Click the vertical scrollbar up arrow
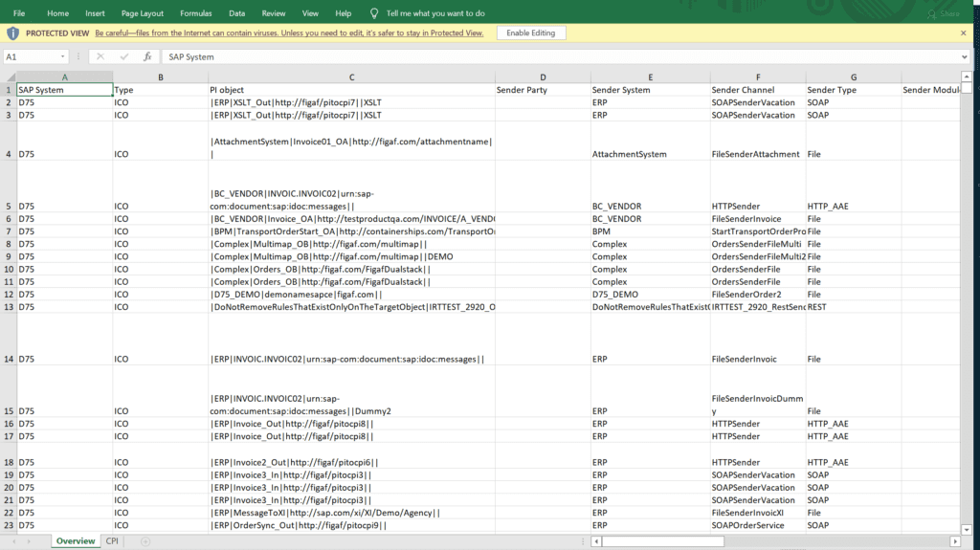This screenshot has width=980, height=550. [x=967, y=77]
